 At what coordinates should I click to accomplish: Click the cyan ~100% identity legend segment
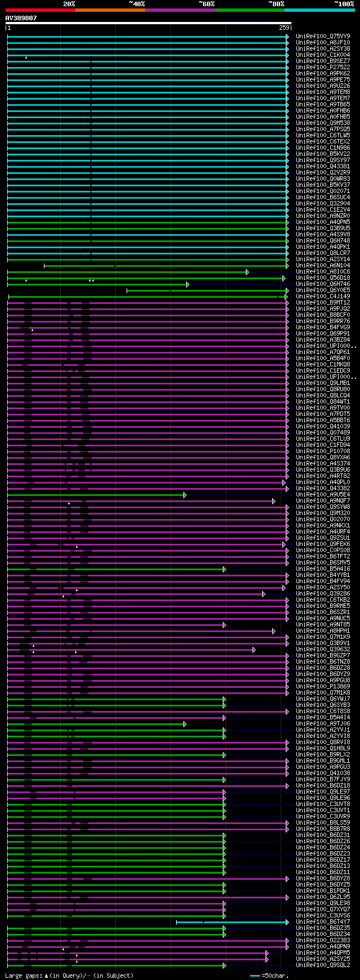[319, 10]
